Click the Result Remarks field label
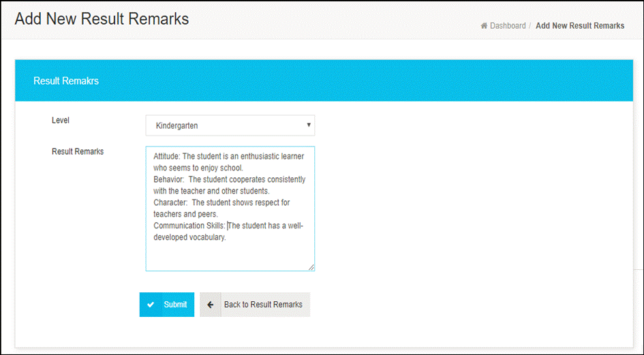Image resolution: width=644 pixels, height=355 pixels. click(78, 152)
